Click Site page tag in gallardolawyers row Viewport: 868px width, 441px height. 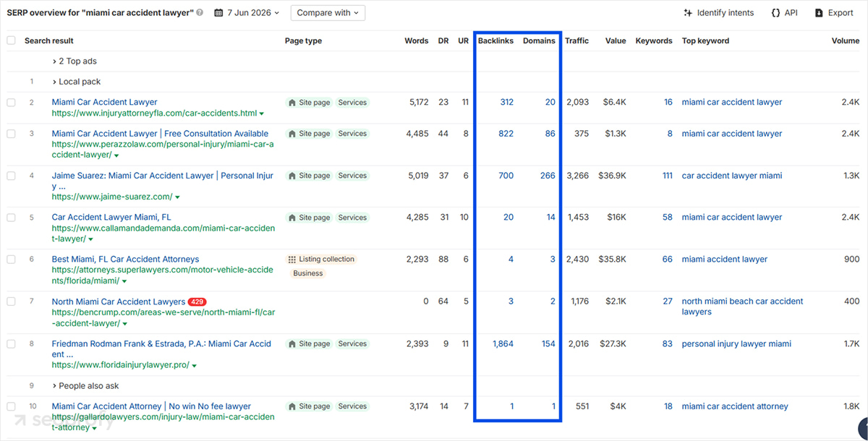309,406
